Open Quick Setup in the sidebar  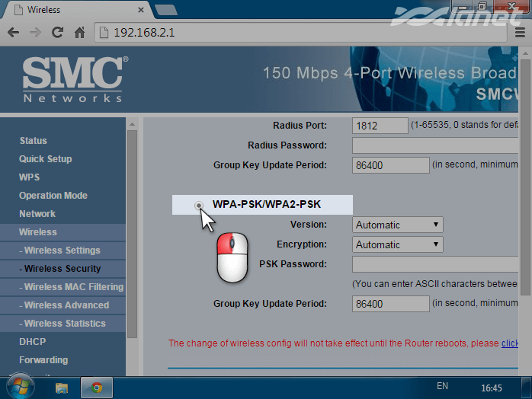(46, 158)
